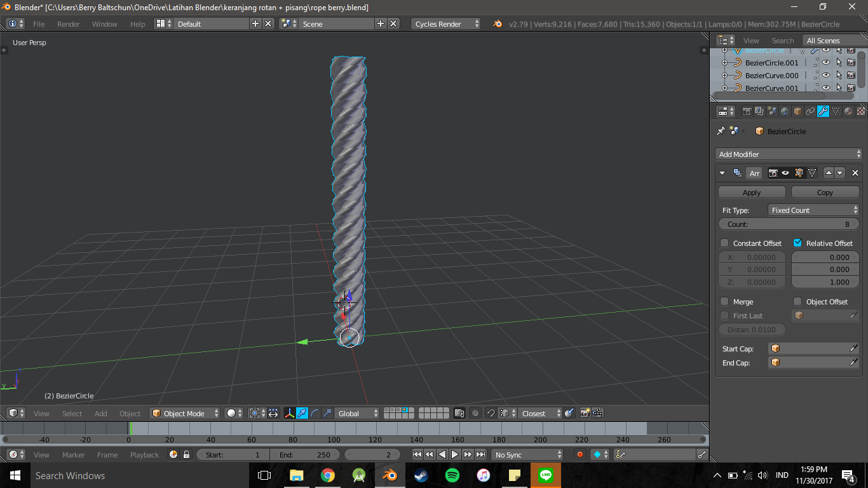
Task: Hide BezierCurve.000 with eye icon in outliner
Action: [826, 76]
